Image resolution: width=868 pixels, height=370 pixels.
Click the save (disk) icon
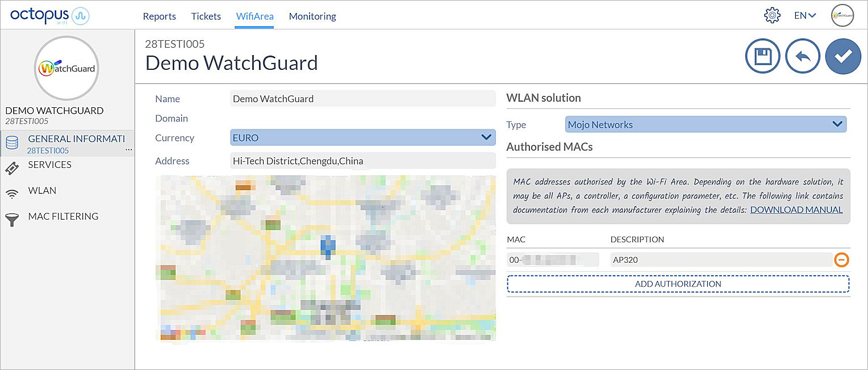(x=762, y=56)
